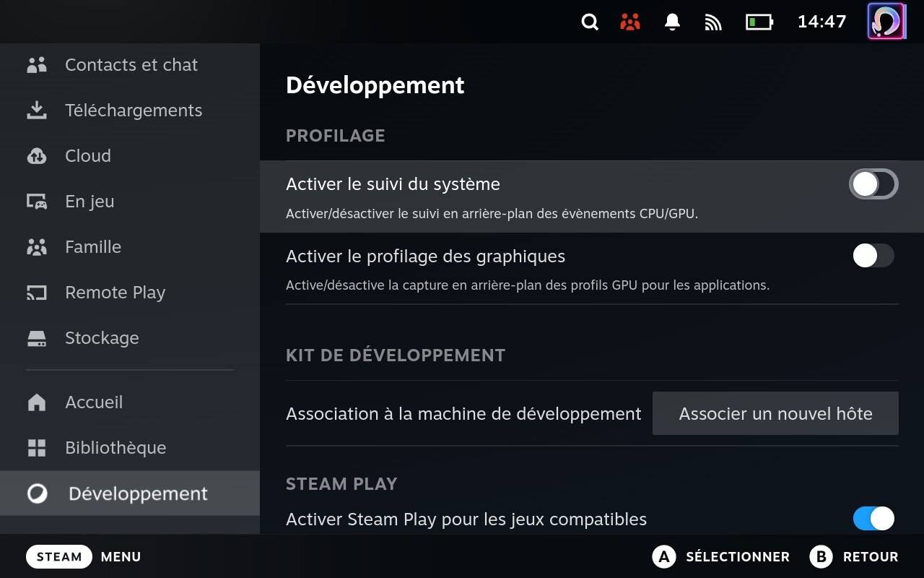Click the B Retour button
Image resolution: width=924 pixels, height=578 pixels.
coord(854,556)
